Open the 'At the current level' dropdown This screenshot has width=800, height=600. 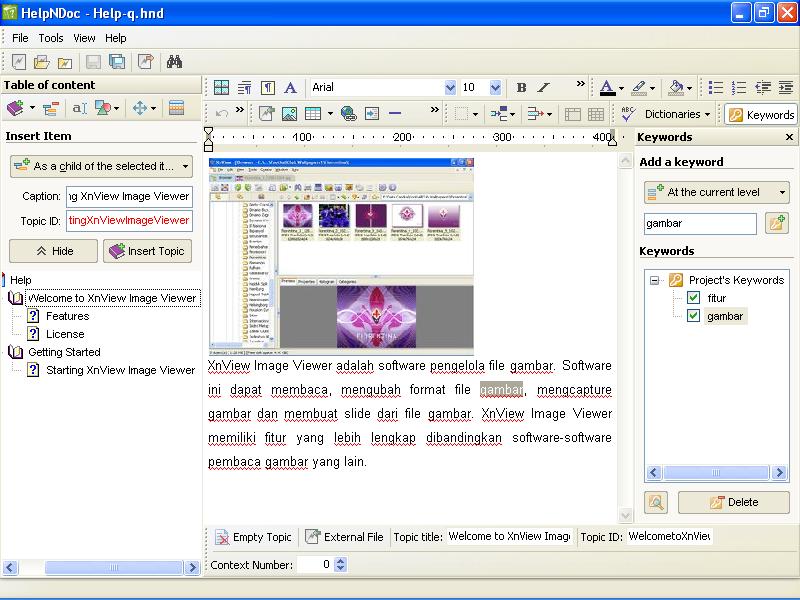[716, 192]
